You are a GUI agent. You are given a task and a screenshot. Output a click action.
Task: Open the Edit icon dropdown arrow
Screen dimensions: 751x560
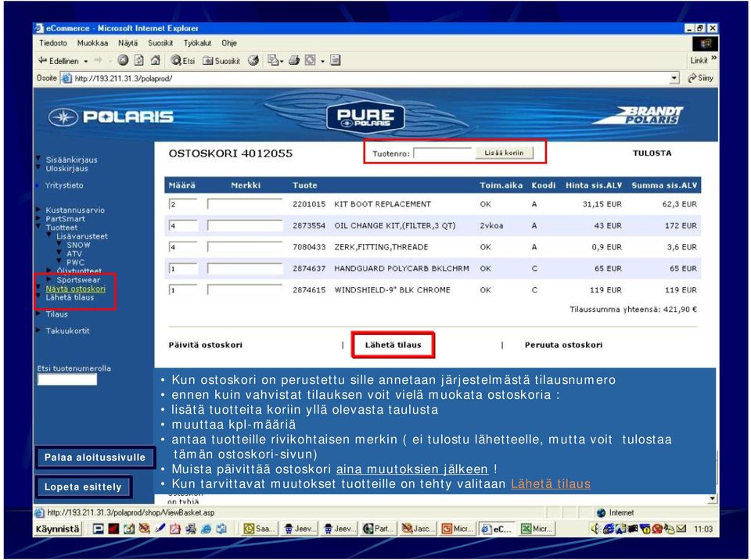pos(322,61)
